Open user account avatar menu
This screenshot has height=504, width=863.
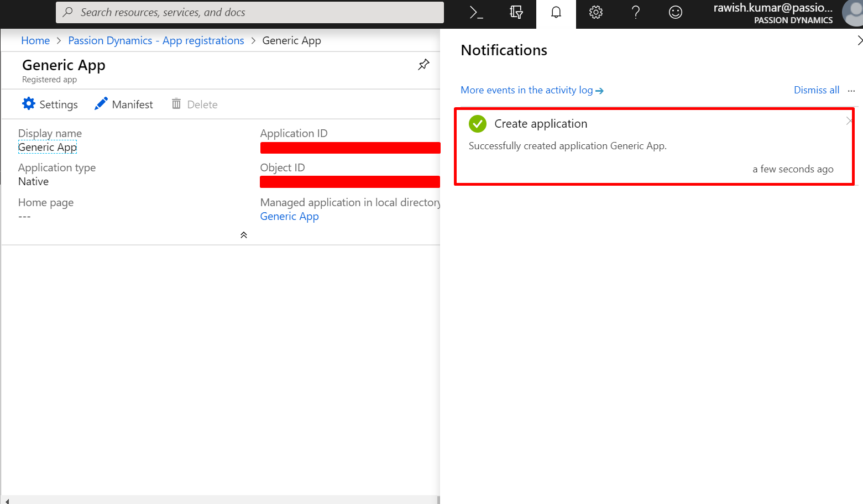pos(852,13)
